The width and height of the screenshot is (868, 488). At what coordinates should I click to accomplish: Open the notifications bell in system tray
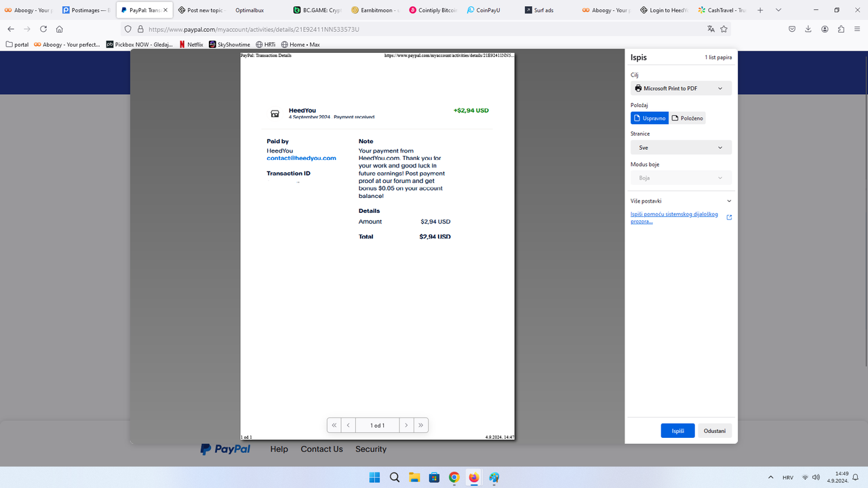pos(856,477)
